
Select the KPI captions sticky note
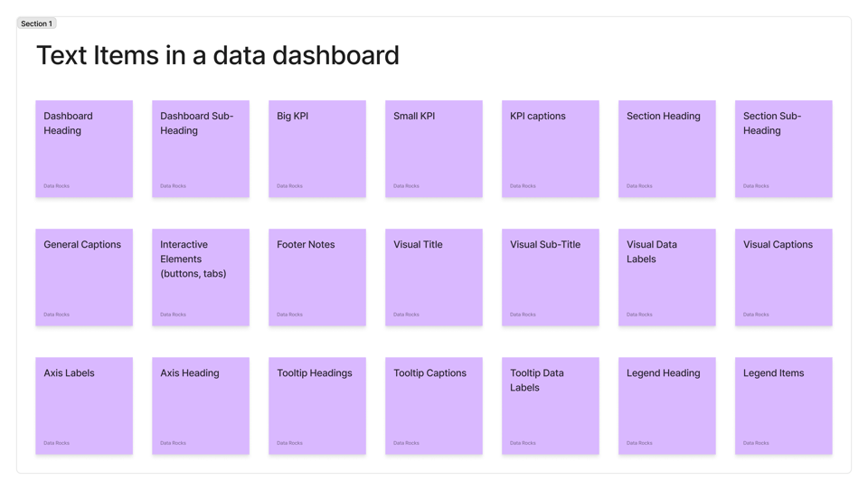[x=551, y=149]
